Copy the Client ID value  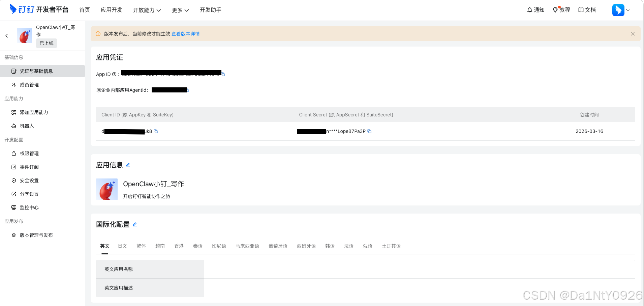point(156,131)
